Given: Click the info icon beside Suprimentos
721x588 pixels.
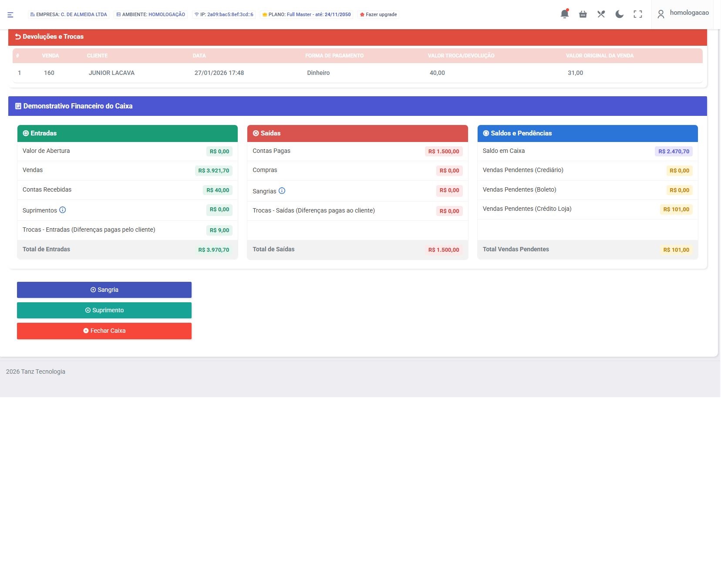Looking at the screenshot, I should coord(63,210).
